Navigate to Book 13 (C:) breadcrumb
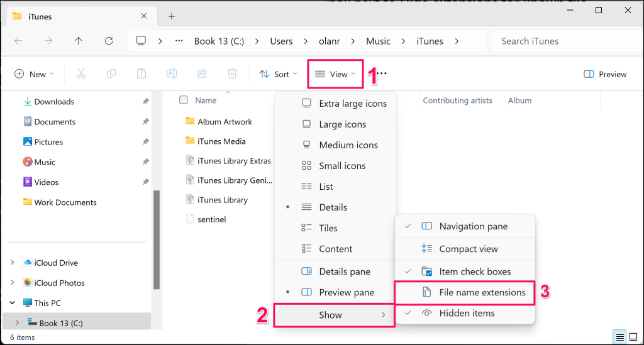This screenshot has height=345, width=644. click(x=219, y=41)
